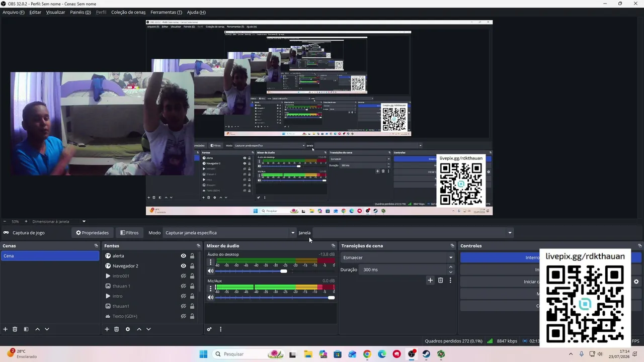The height and width of the screenshot is (362, 644).
Task: Move source down in Fontes panel
Action: [x=148, y=329]
